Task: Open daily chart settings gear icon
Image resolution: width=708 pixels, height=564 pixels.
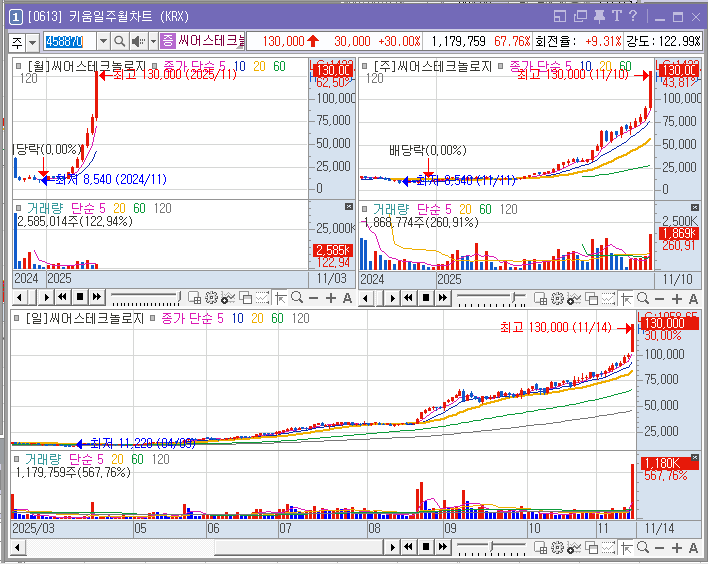Action: point(557,548)
